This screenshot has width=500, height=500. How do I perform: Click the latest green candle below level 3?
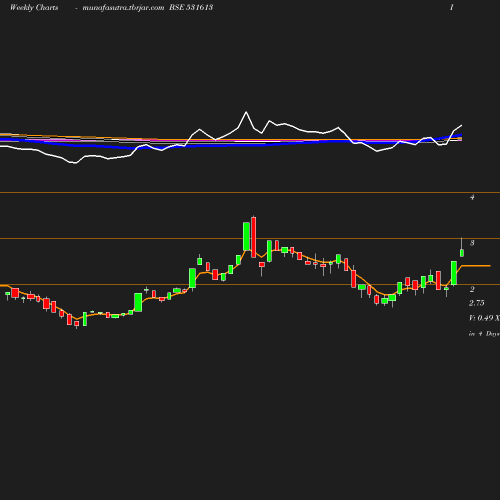tap(462, 253)
